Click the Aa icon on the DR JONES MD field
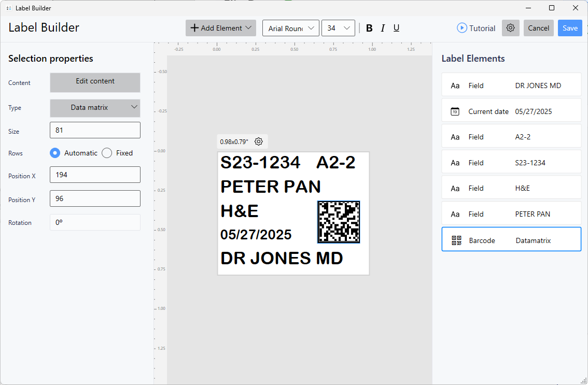The height and width of the screenshot is (385, 588). [x=455, y=85]
